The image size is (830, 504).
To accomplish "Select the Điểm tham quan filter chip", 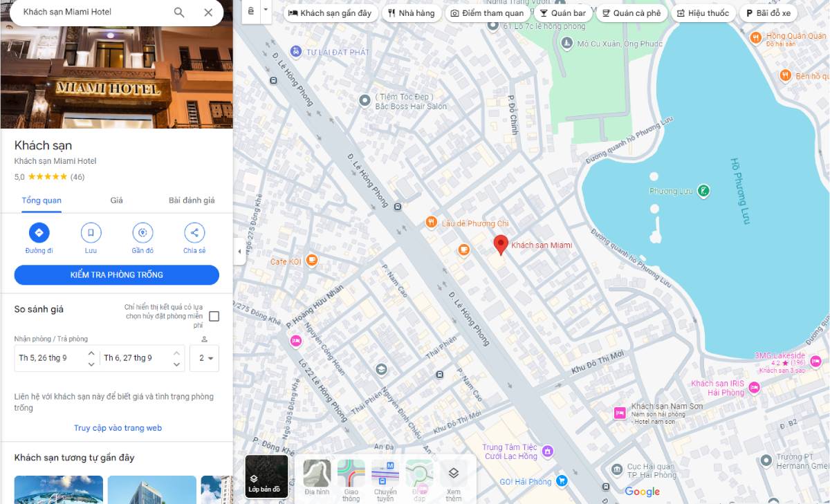I will (488, 13).
